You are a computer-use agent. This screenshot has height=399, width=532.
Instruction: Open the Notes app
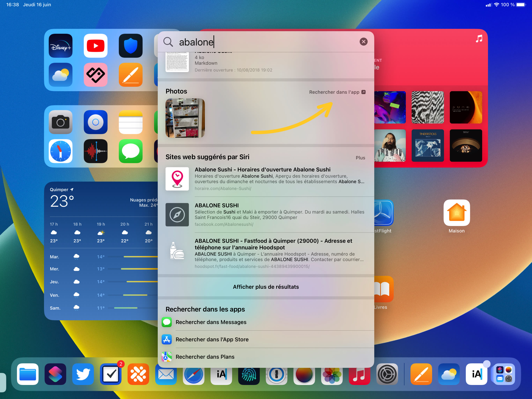[131, 122]
